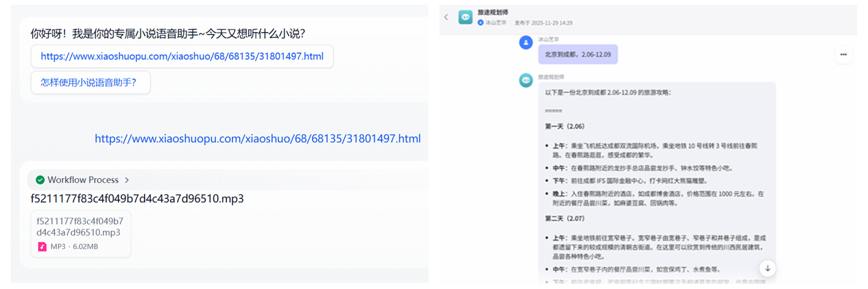Click the scroll-to-bottom arrow button
This screenshot has width=868, height=289.
click(x=767, y=268)
